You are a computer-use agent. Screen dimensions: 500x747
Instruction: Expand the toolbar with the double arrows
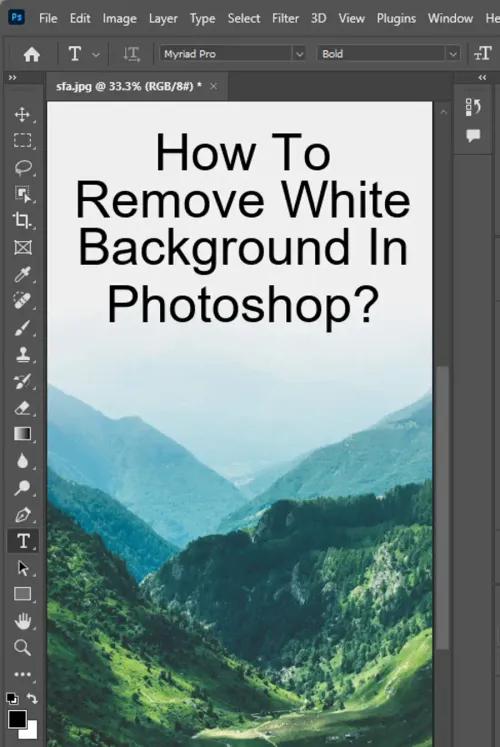[12, 78]
